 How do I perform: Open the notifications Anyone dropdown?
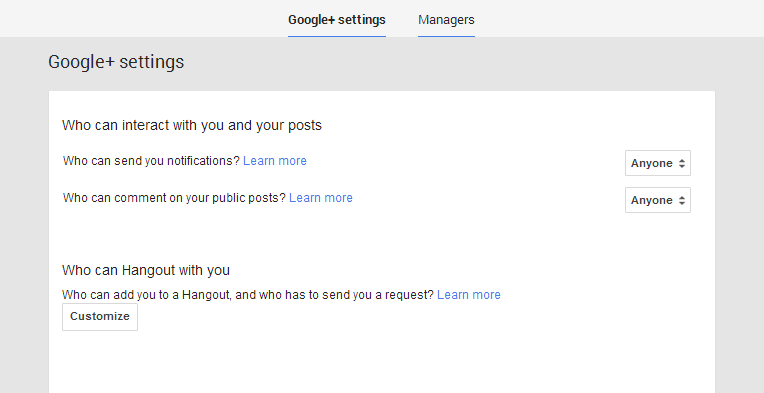click(658, 163)
